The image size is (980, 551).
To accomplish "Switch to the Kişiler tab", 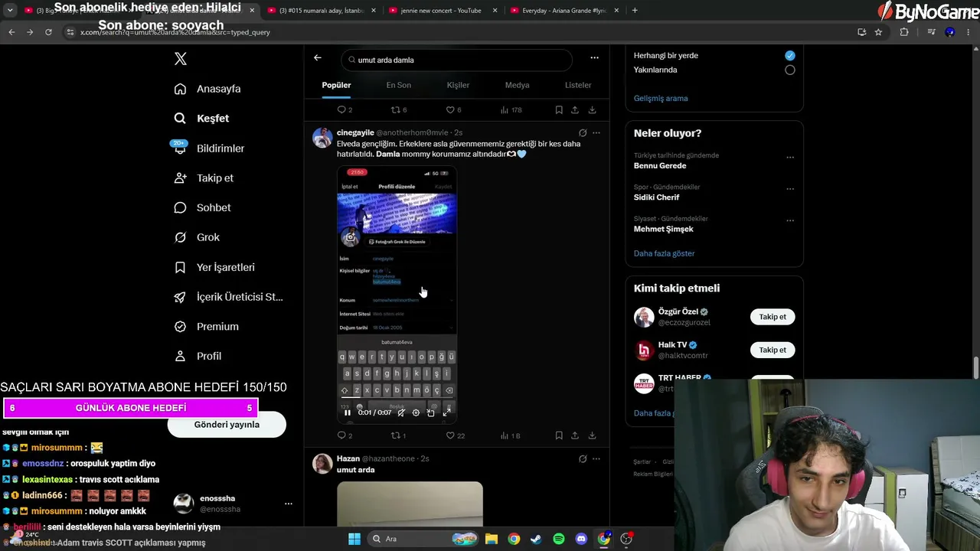I will (458, 85).
